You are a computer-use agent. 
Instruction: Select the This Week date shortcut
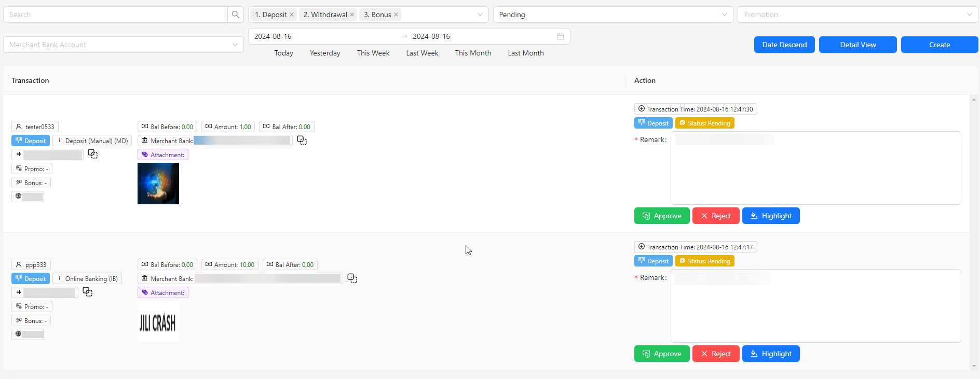373,53
